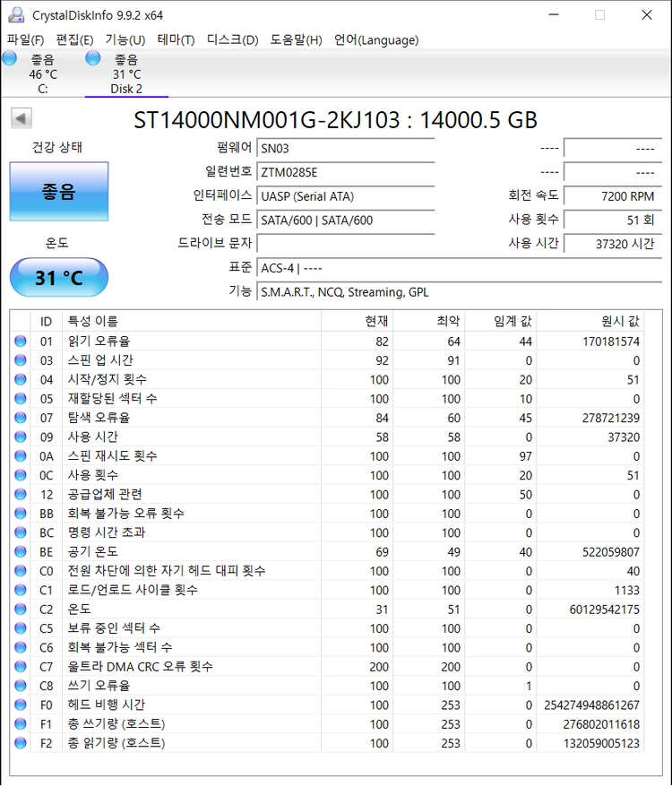Click the 좋음 health status button
Image resolution: width=672 pixels, height=787 pixels.
tap(59, 191)
